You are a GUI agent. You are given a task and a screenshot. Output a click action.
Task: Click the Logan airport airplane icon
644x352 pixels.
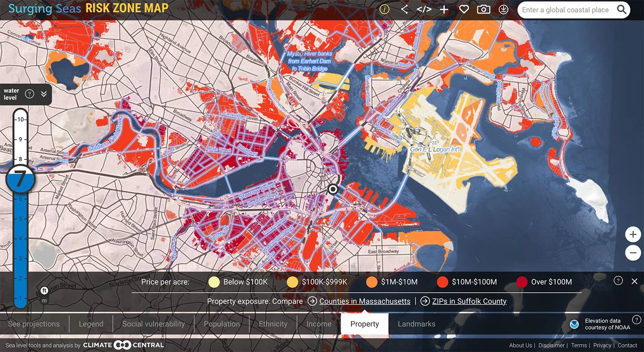[434, 141]
